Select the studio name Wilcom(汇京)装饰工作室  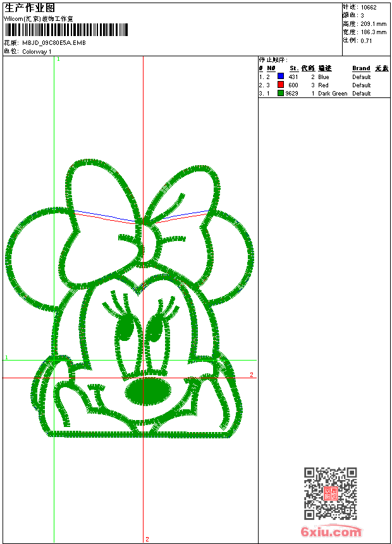[38, 19]
